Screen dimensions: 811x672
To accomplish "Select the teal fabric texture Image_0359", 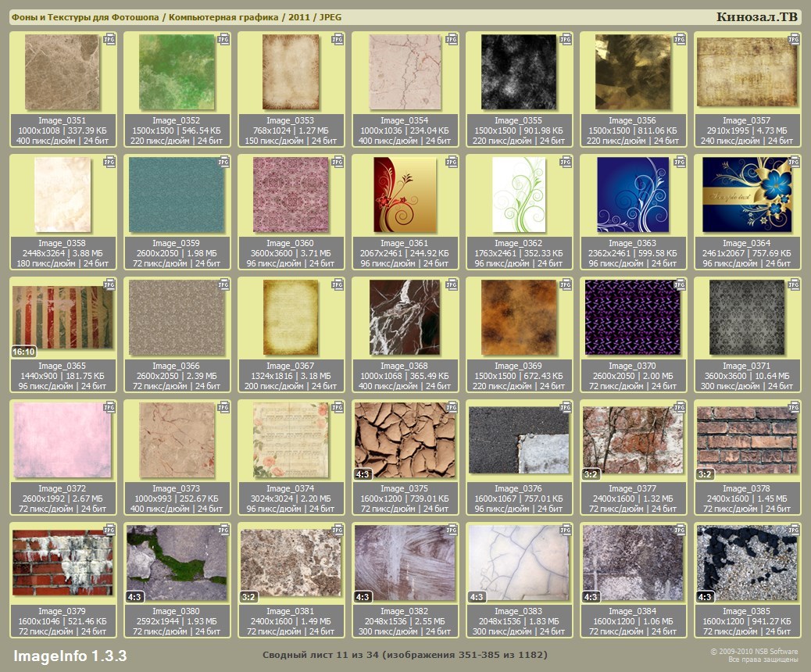I will point(177,195).
